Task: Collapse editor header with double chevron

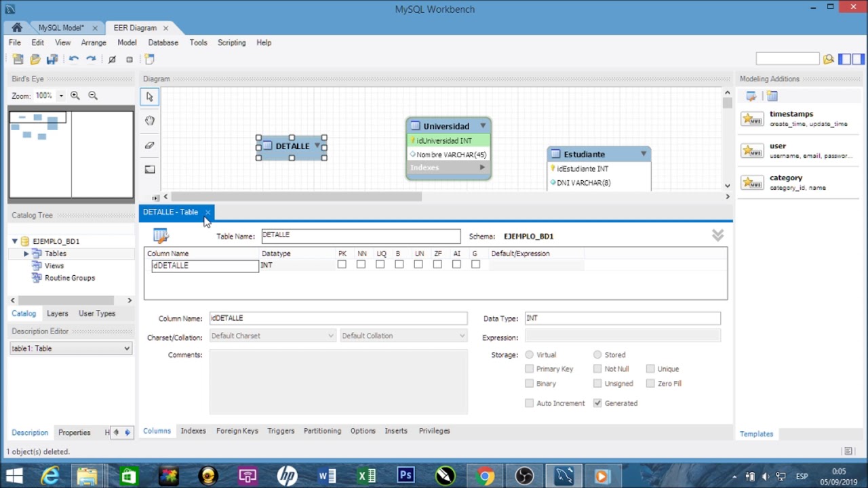Action: 717,235
